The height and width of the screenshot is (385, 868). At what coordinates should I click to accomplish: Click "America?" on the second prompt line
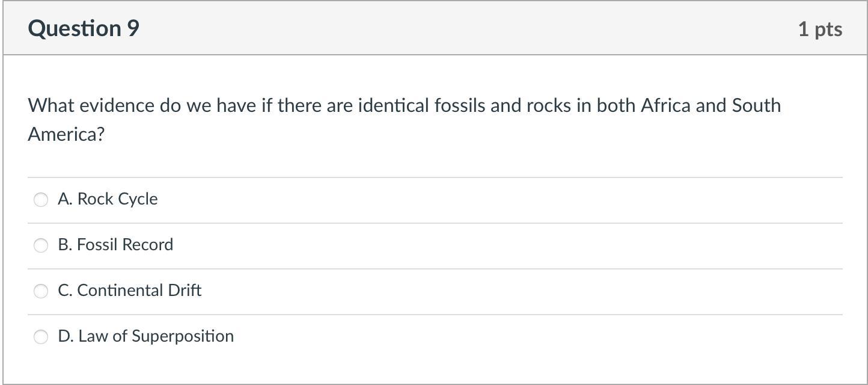click(66, 134)
